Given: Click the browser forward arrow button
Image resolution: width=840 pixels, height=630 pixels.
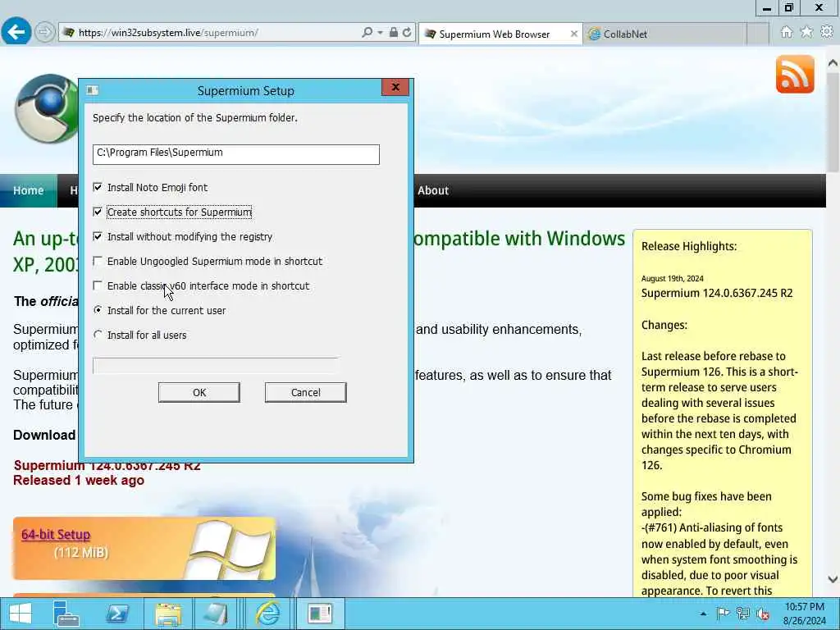Looking at the screenshot, I should (x=44, y=32).
